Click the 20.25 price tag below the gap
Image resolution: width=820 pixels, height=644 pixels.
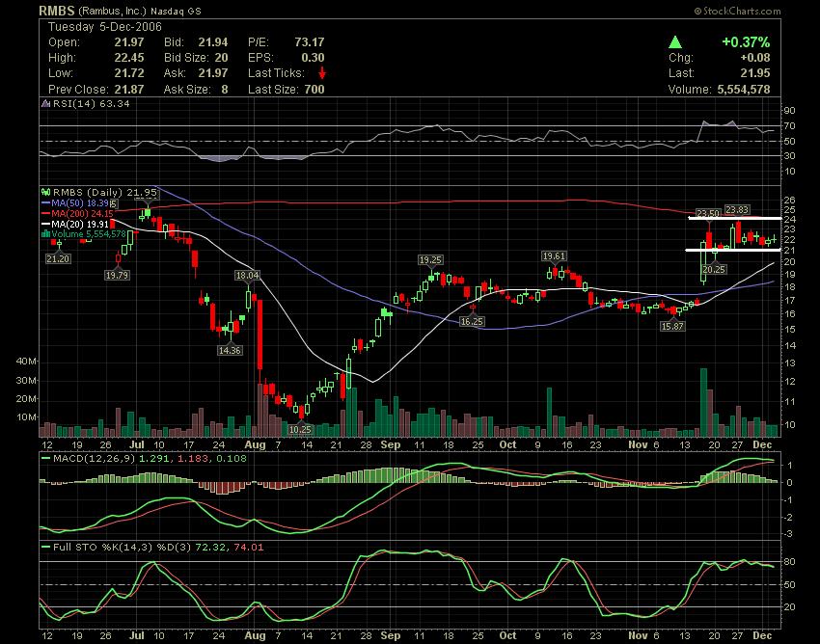pyautogui.click(x=714, y=270)
